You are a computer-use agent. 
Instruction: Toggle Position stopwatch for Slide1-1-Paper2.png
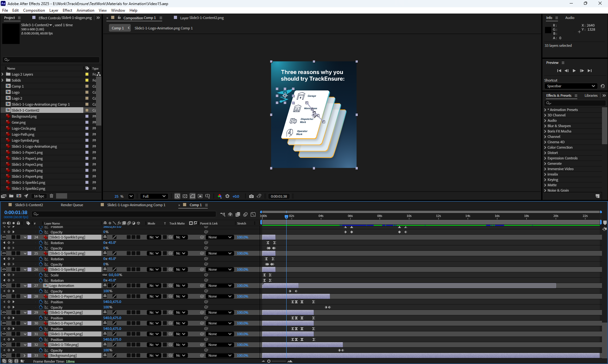[x=41, y=318]
